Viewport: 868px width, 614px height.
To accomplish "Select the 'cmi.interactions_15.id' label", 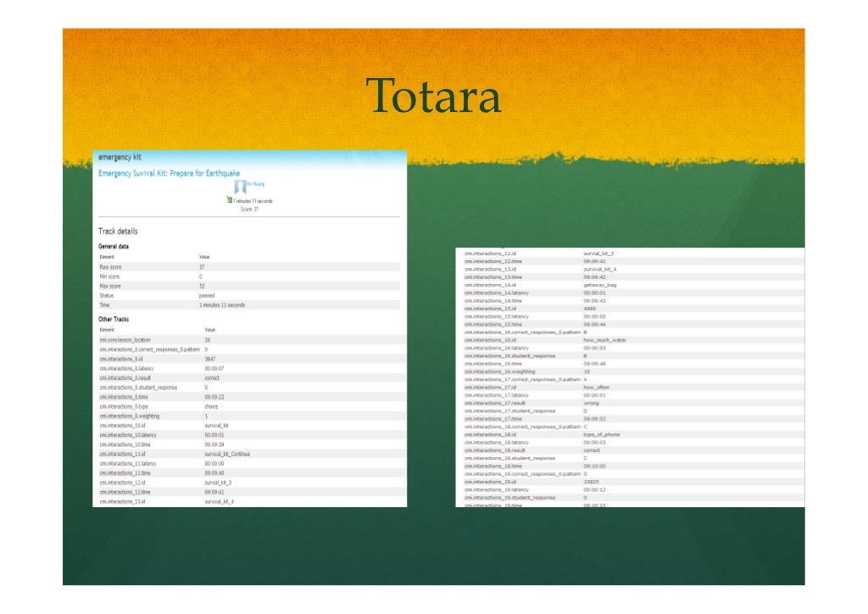I will 490,309.
